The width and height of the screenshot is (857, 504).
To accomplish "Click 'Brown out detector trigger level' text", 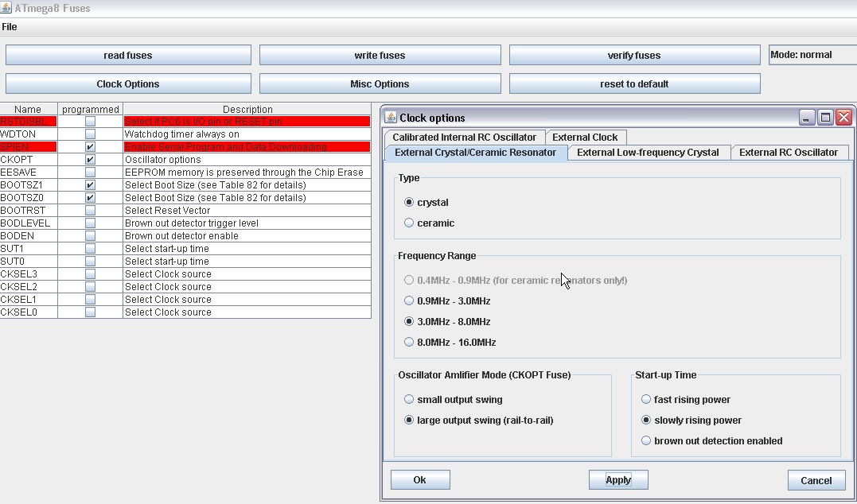I will pyautogui.click(x=191, y=223).
